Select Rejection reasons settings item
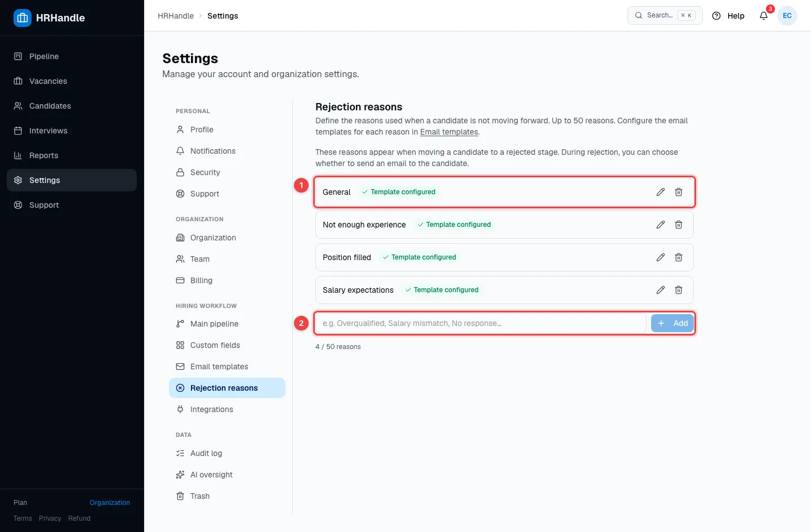This screenshot has width=811, height=532. 227,388
